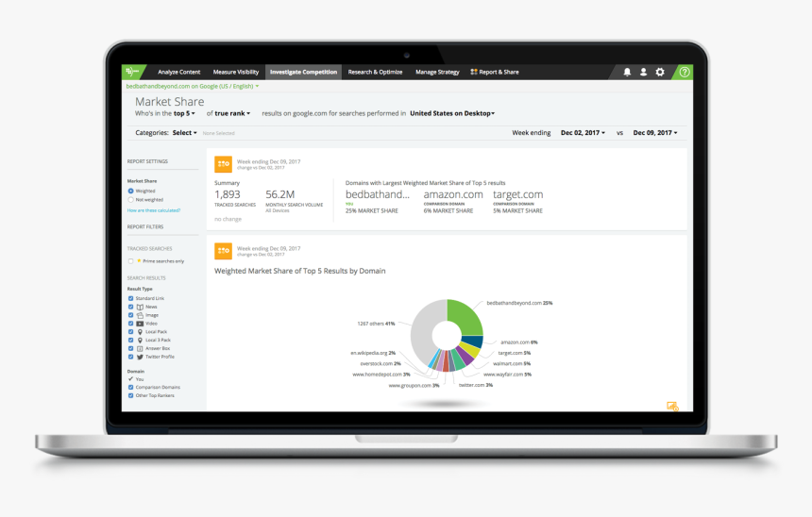The image size is (812, 517).
Task: Open the user account icon
Action: point(643,72)
